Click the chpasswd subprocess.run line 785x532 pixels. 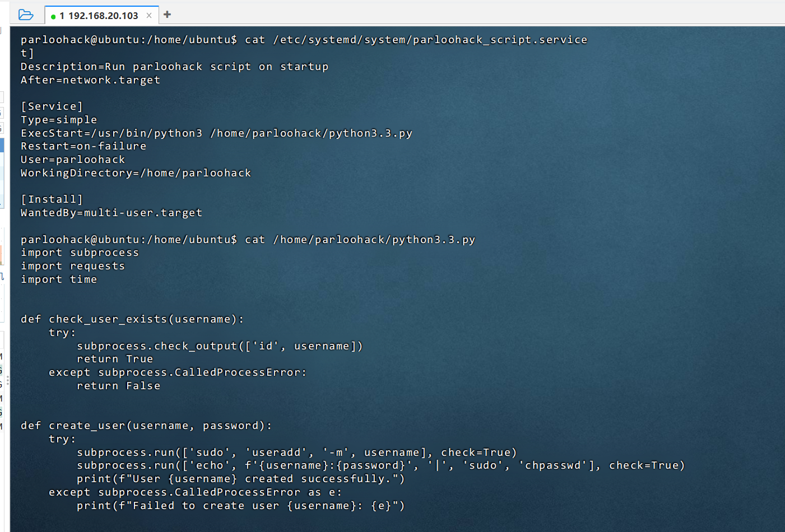click(x=380, y=465)
